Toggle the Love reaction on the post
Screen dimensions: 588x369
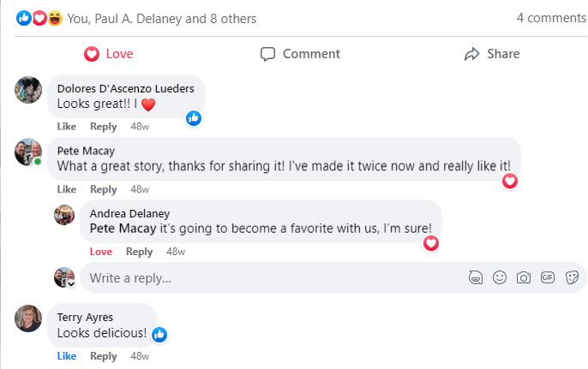pos(109,54)
